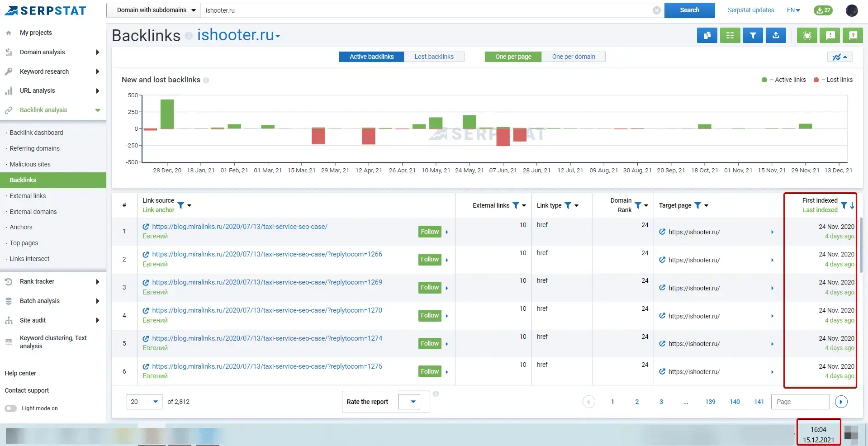The height and width of the screenshot is (446, 868).
Task: Select One per page mode
Action: 513,57
